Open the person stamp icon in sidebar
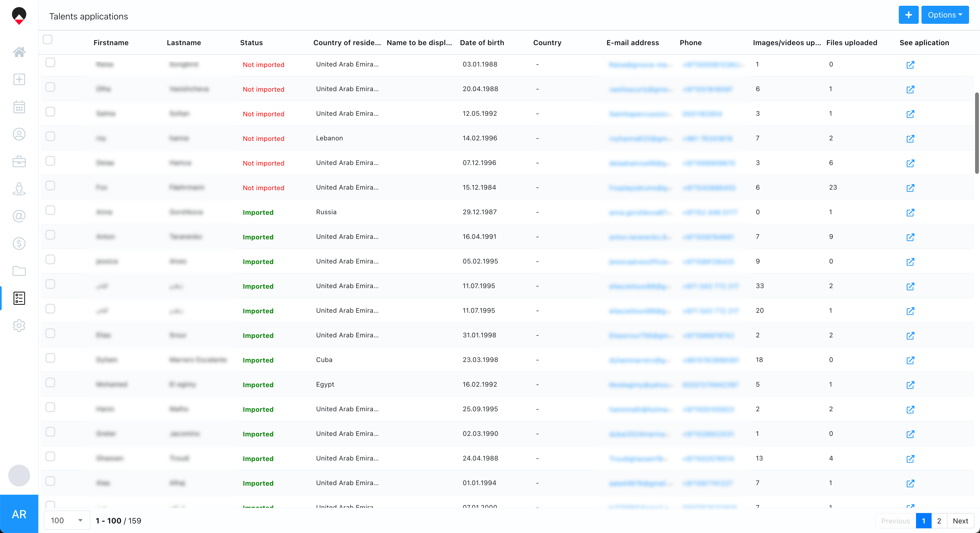Viewport: 980px width, 533px height. (x=19, y=189)
